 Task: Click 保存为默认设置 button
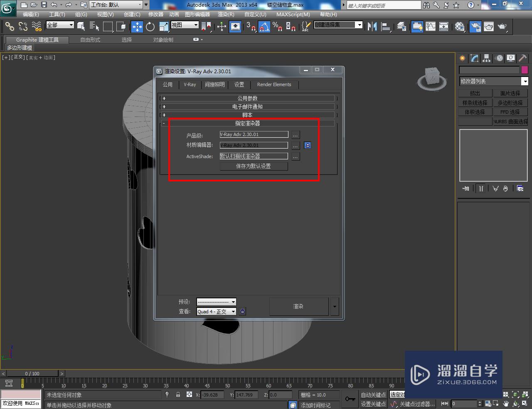(254, 166)
